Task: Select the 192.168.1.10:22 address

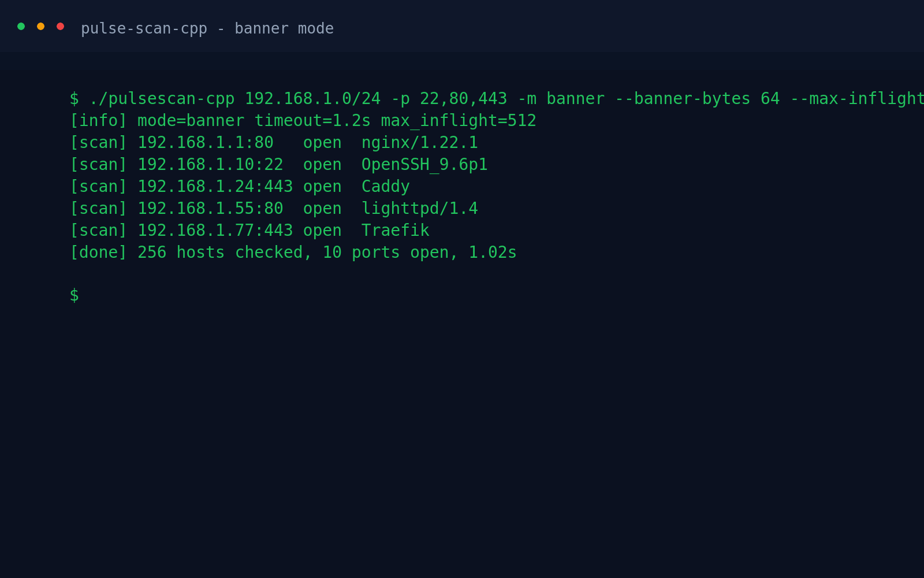Action: (210, 164)
